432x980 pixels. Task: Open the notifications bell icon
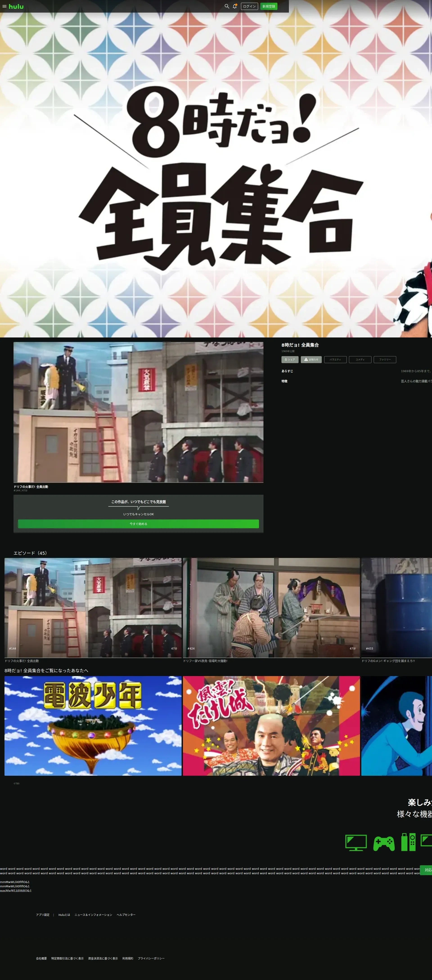[x=235, y=7]
